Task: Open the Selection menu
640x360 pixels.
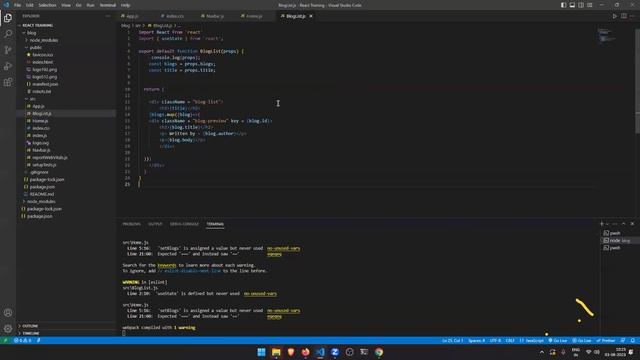Action: (47, 5)
